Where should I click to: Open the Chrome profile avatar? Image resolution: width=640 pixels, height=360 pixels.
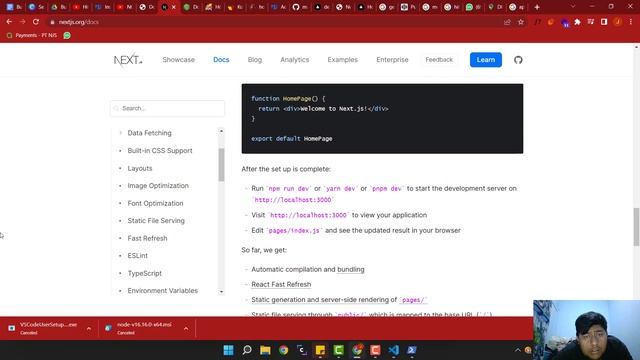618,22
